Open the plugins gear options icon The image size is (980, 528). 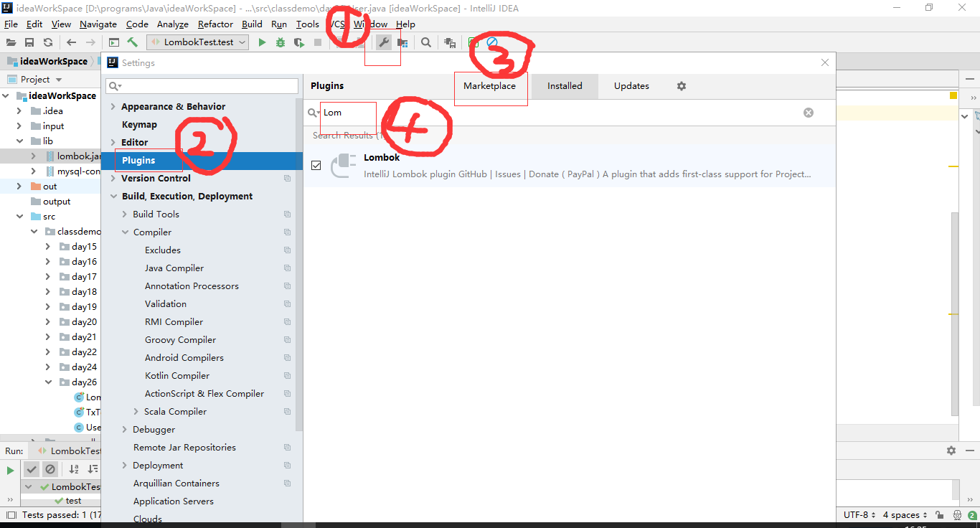(682, 86)
